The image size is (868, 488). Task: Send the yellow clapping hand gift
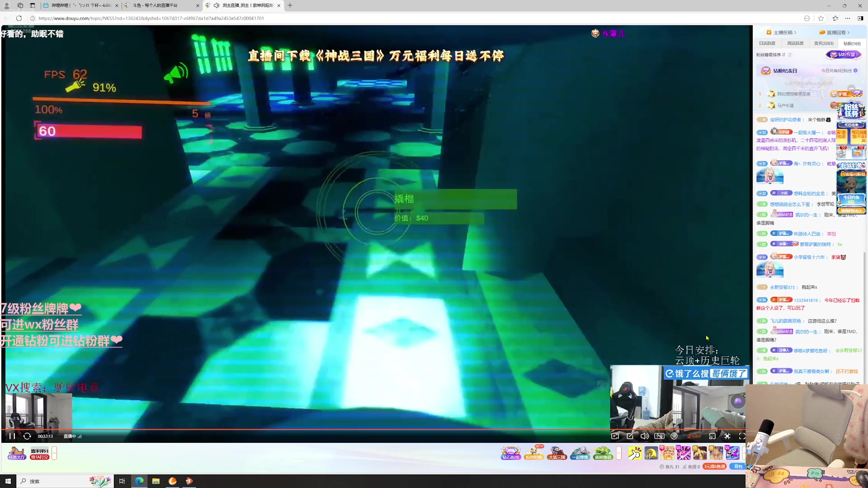click(x=635, y=452)
